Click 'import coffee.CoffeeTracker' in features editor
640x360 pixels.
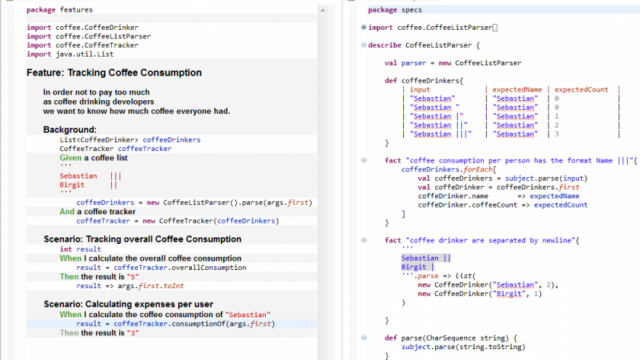82,45
